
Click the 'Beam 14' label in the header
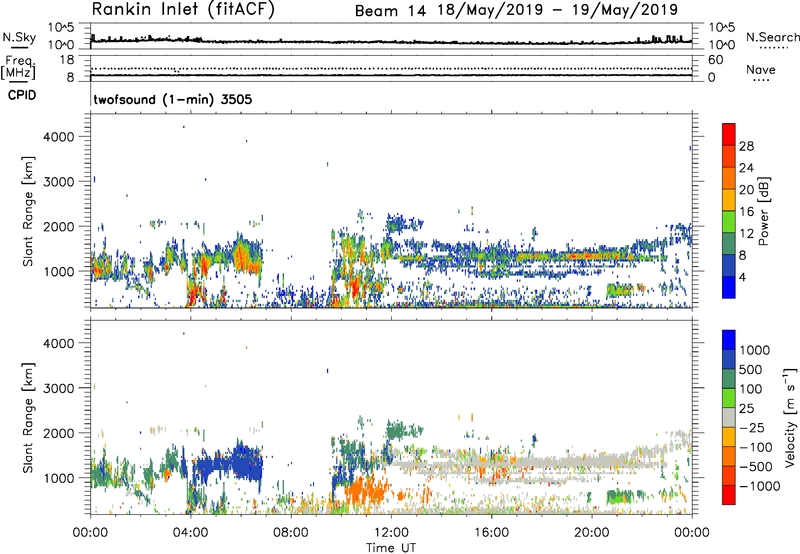(390, 11)
